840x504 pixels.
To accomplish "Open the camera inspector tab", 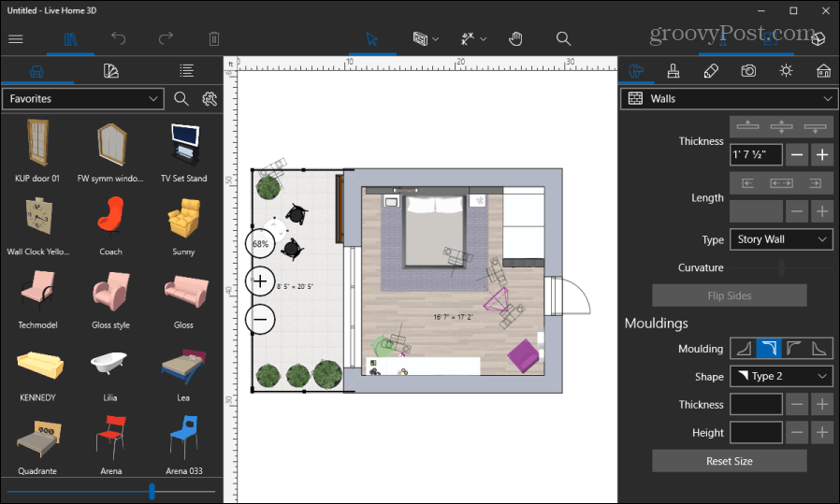I will tap(748, 71).
